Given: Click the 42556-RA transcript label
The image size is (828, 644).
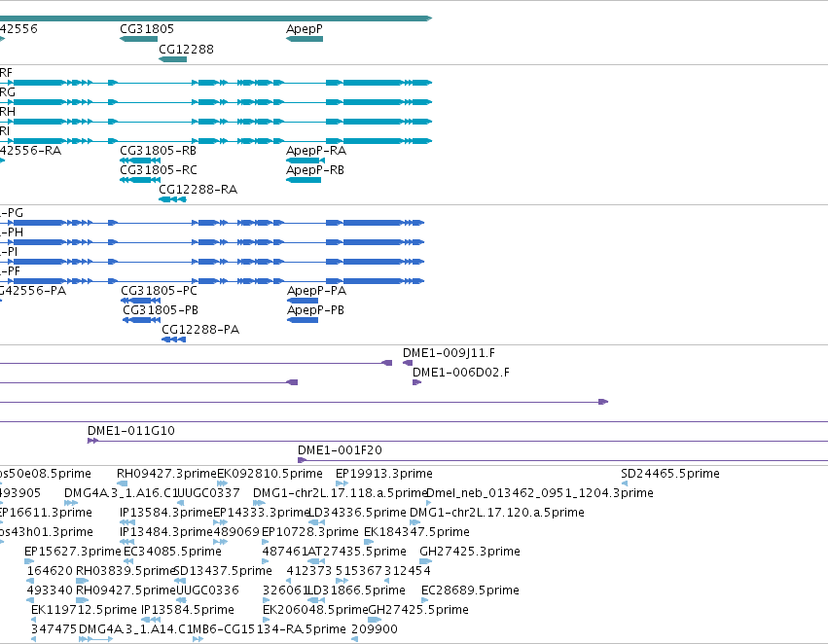Looking at the screenshot, I should pyautogui.click(x=30, y=151).
